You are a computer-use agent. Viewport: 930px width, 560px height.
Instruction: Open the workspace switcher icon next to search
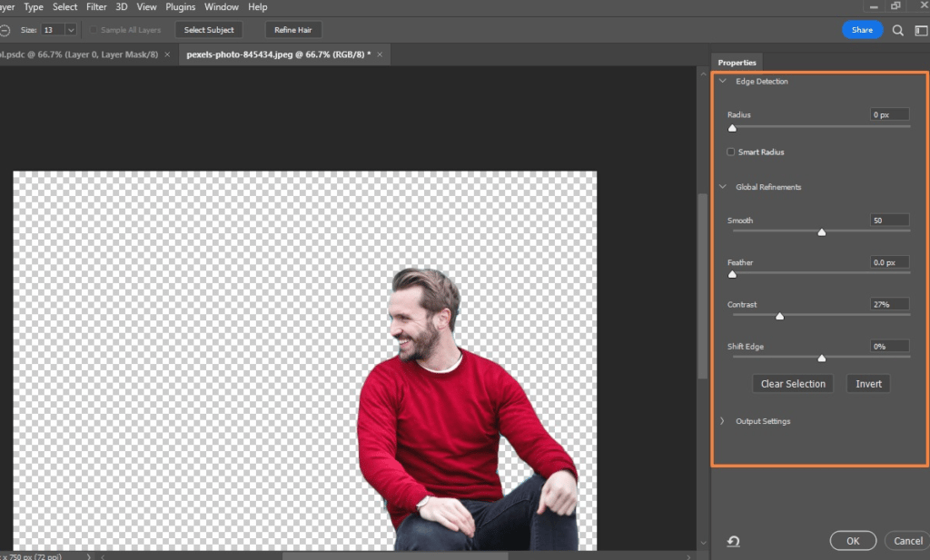pos(920,30)
